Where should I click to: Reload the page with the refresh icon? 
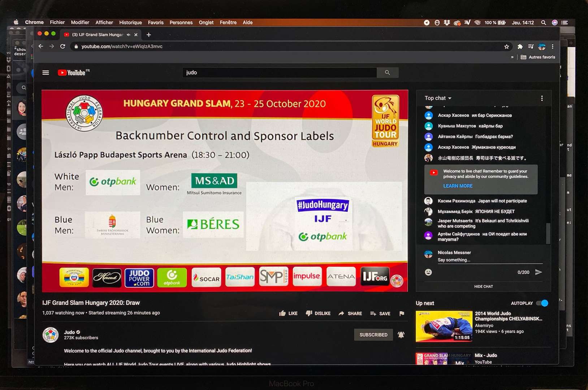(62, 46)
